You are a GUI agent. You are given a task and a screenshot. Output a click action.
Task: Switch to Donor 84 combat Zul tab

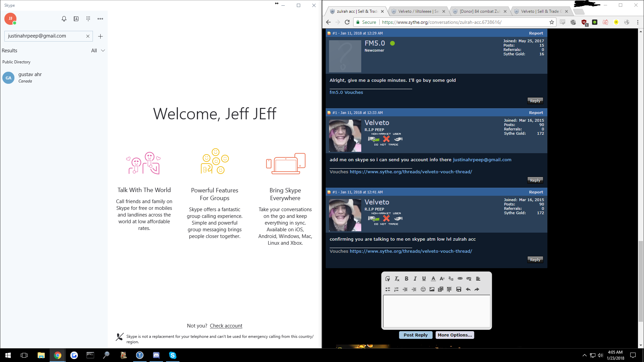pyautogui.click(x=479, y=11)
